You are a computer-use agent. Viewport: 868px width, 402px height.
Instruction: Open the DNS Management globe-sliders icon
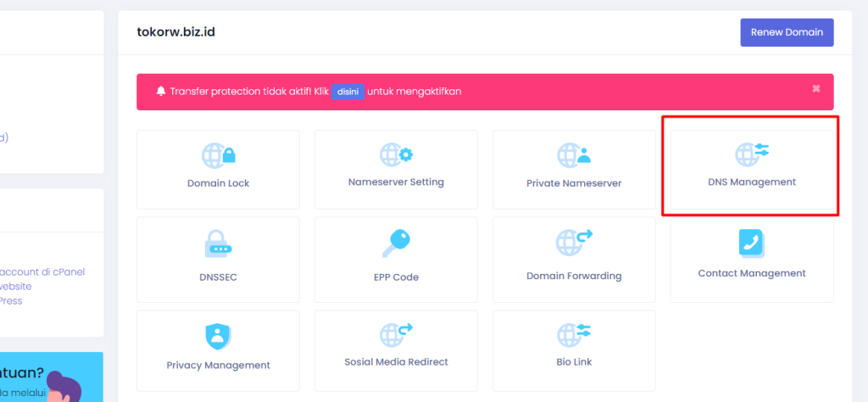[752, 154]
